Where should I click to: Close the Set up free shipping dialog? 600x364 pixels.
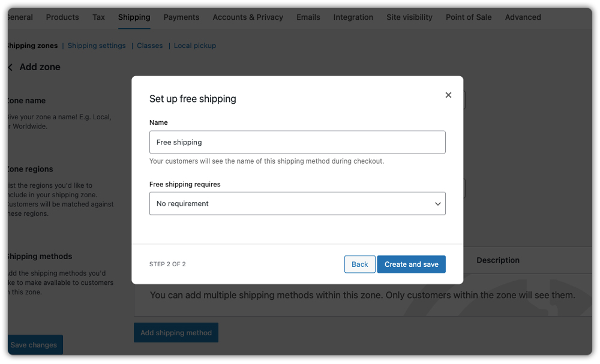point(448,95)
